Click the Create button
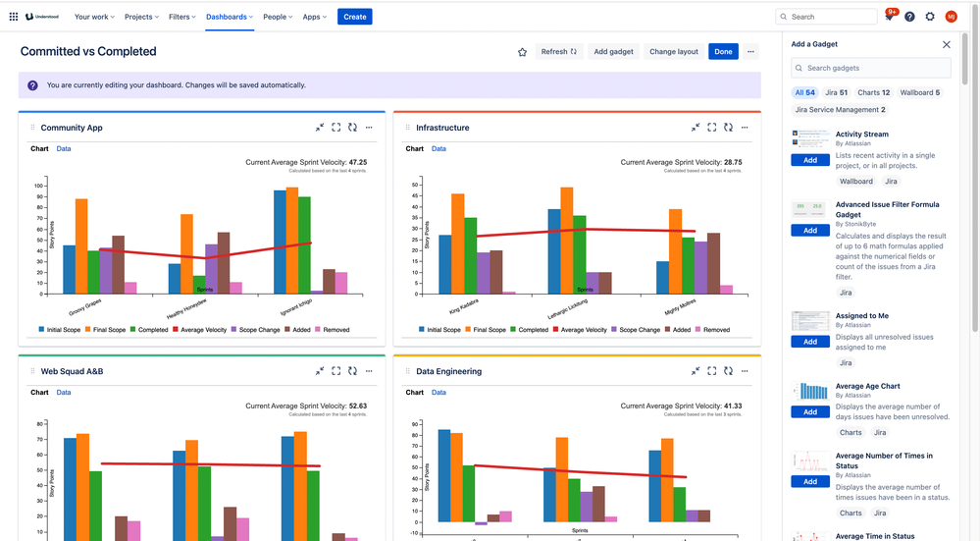Screen dimensions: 980x541 (x=354, y=17)
